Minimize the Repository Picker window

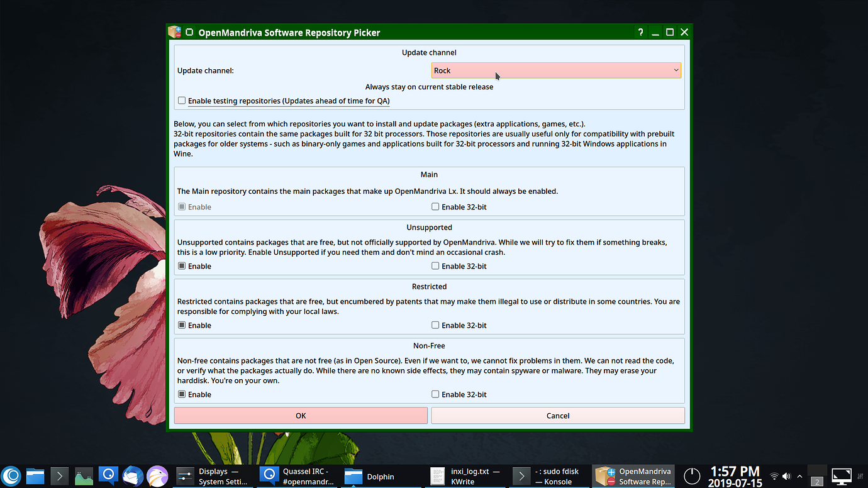coord(655,32)
